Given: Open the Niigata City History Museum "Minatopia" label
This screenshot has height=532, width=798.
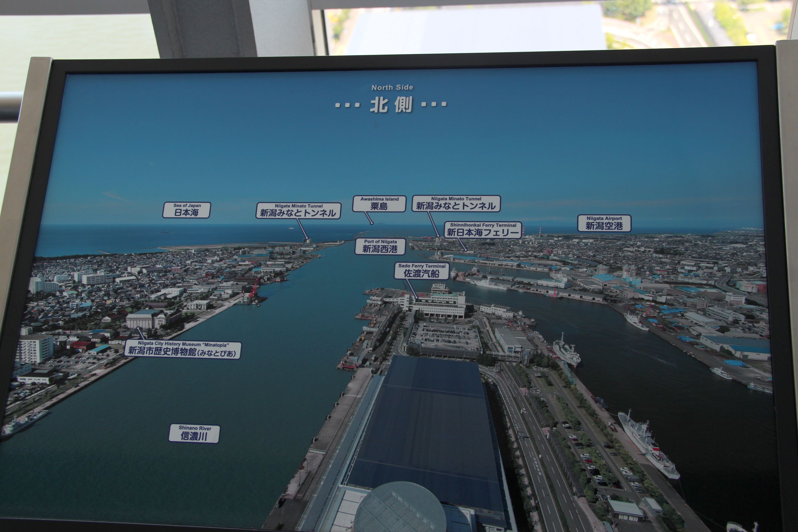Looking at the screenshot, I should click(183, 349).
